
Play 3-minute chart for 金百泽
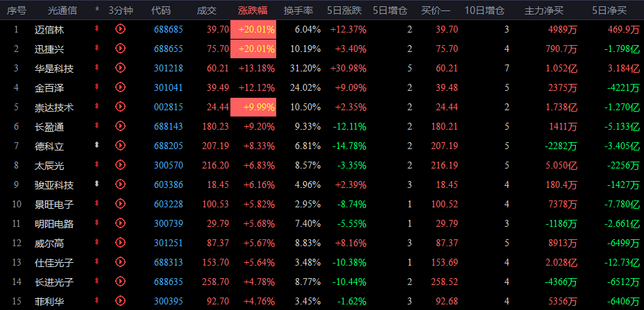[120, 87]
